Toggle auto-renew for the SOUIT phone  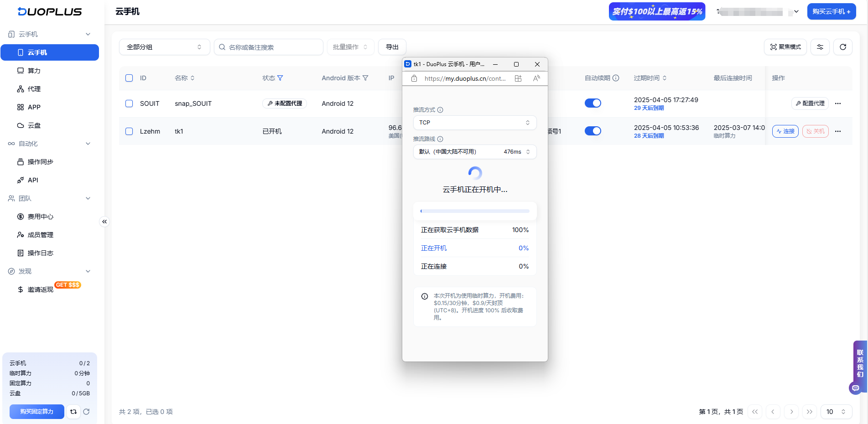click(x=593, y=103)
